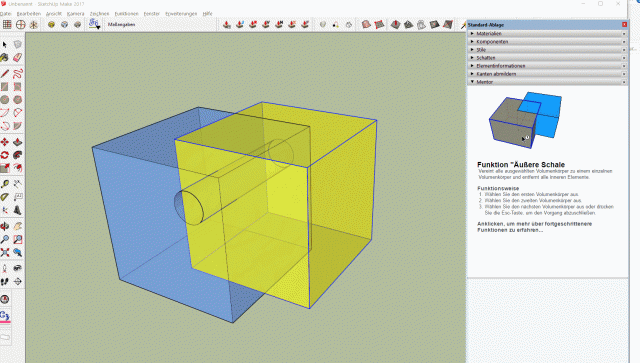
Task: Open the Fenster menu
Action: [151, 13]
